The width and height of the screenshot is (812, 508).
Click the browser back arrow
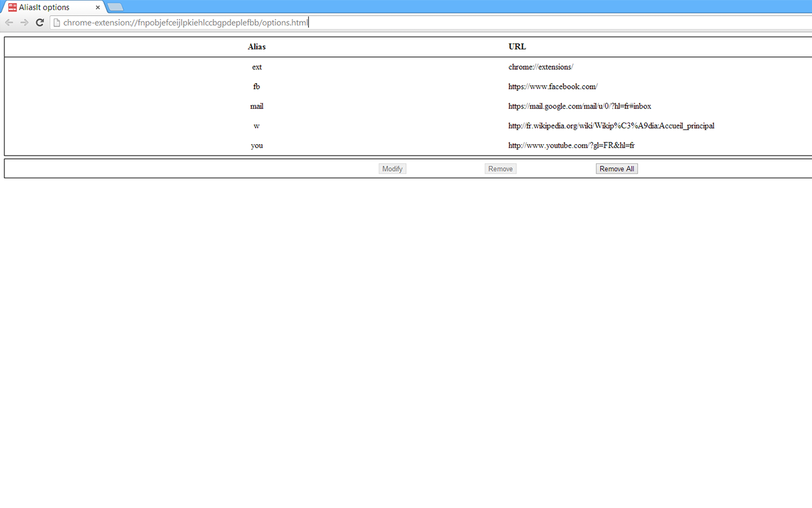pos(9,22)
